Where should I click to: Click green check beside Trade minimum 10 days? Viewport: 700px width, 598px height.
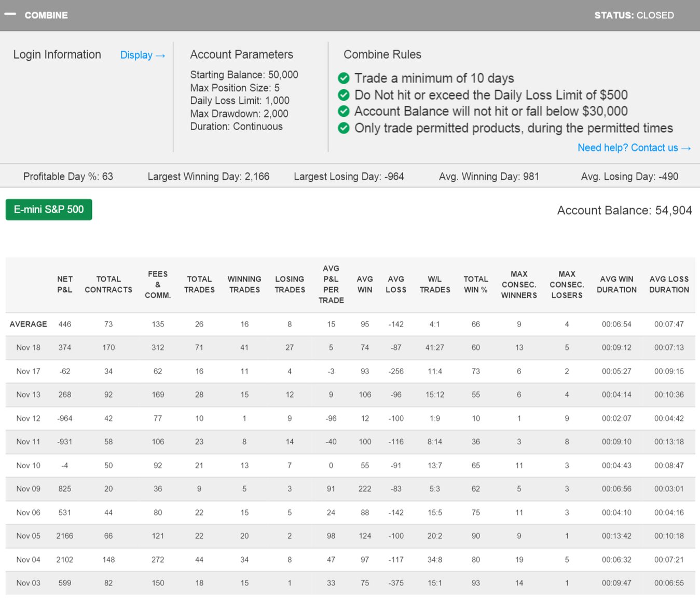pos(344,78)
